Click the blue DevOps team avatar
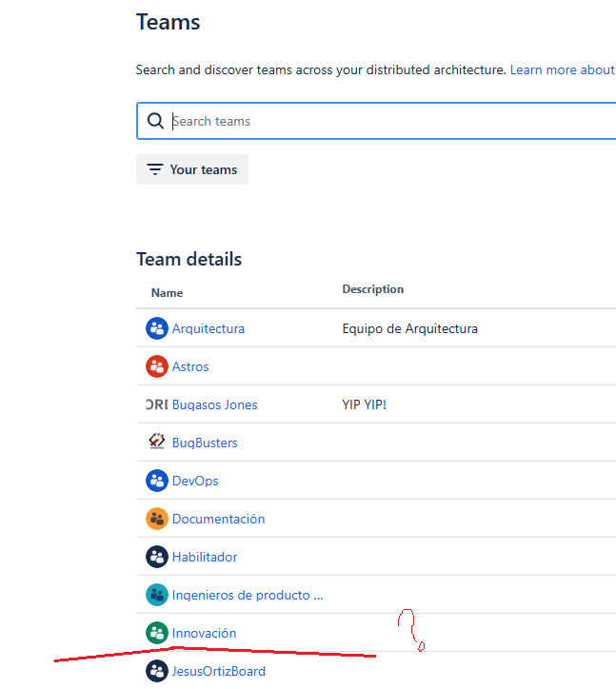The height and width of the screenshot is (689, 616). 156,481
